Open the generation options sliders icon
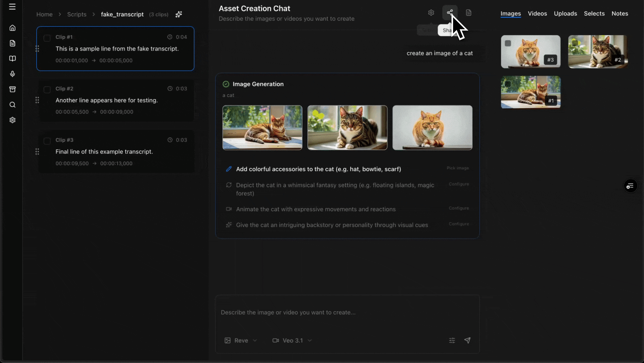644x363 pixels. click(x=452, y=340)
